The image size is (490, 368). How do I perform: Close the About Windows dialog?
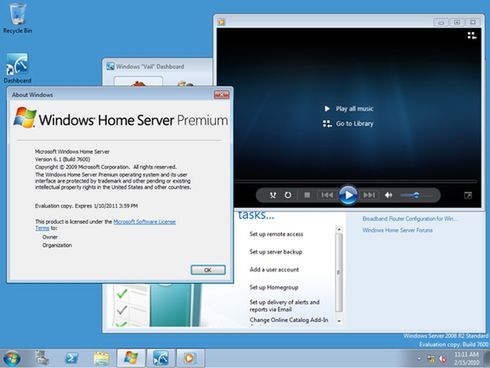tap(222, 95)
